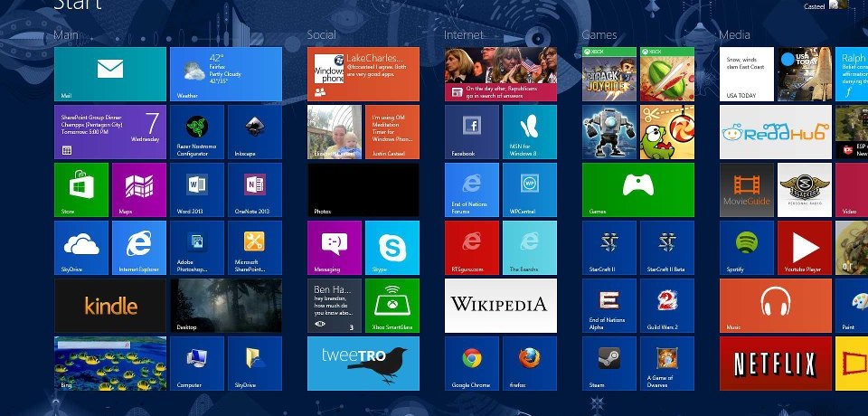Launch OneNote 2013 tile

pos(254,190)
